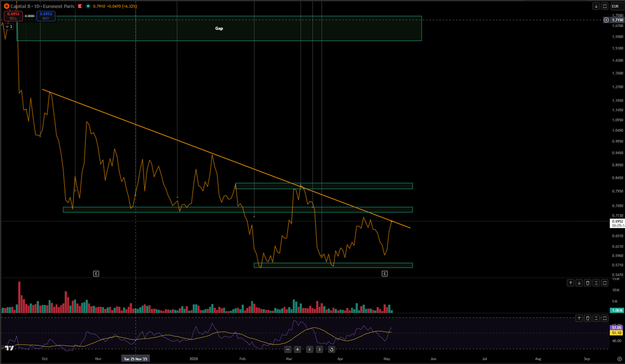Screen dimensions: 625x364
Task: Maximize the main chart pane
Action: [x=605, y=6]
